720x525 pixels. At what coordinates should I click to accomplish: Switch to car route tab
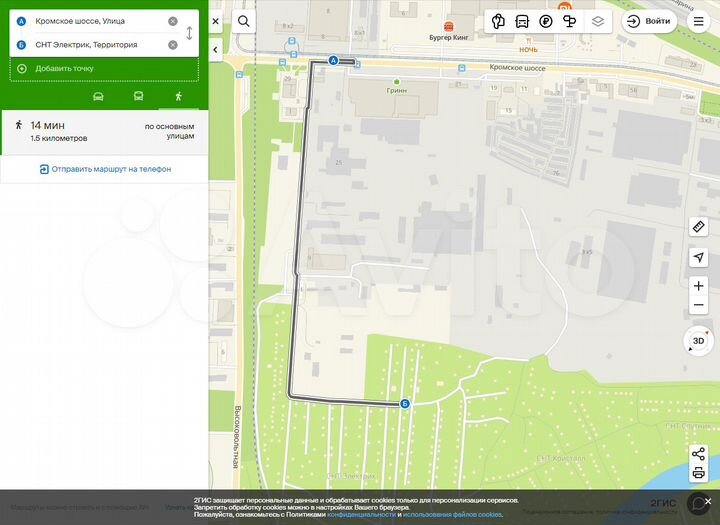click(98, 96)
